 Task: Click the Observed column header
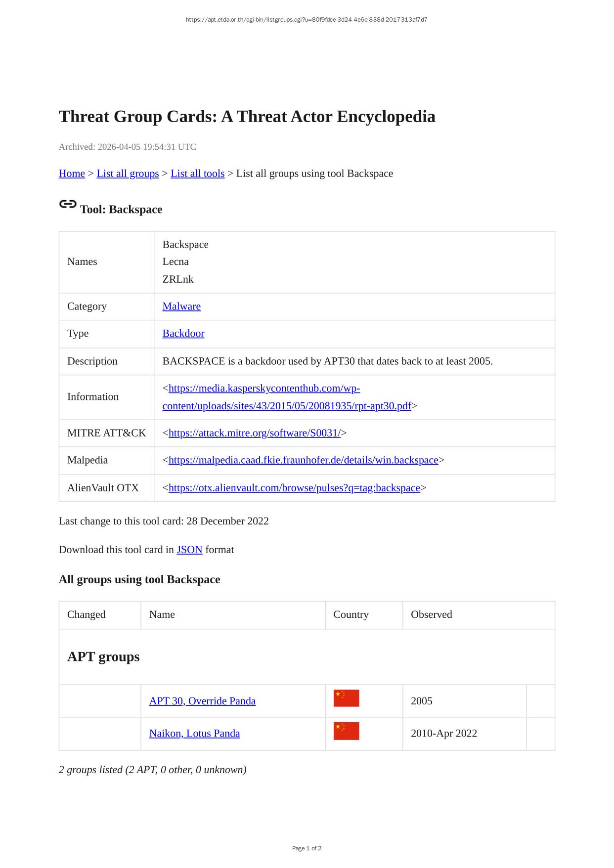click(431, 614)
